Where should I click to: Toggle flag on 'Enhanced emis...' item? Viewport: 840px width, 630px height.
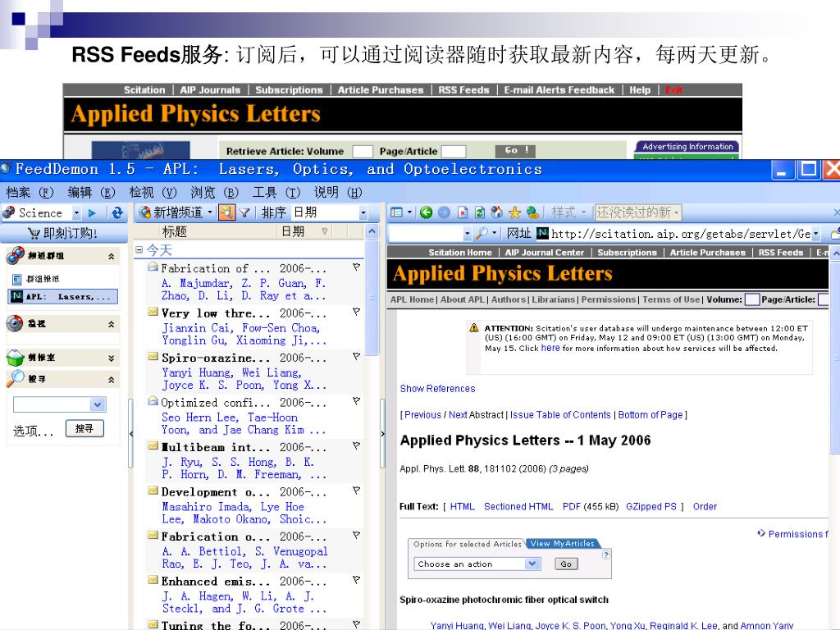tap(356, 580)
